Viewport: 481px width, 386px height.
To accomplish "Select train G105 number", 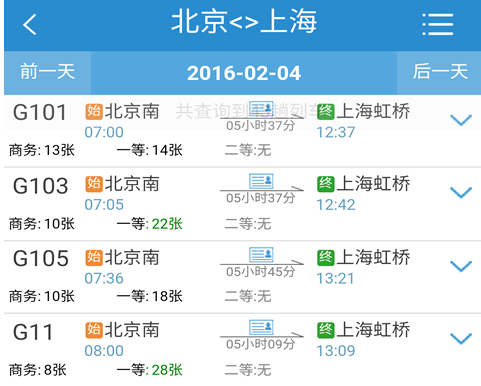I will click(40, 258).
